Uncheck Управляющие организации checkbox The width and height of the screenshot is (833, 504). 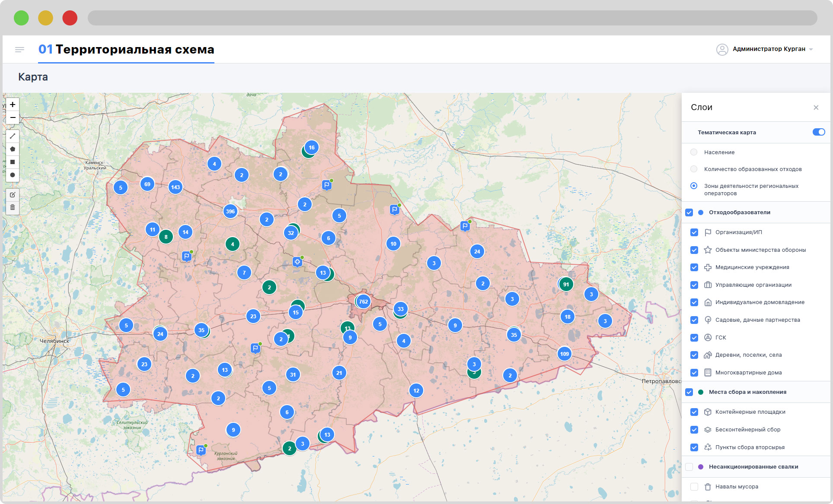[x=694, y=285]
